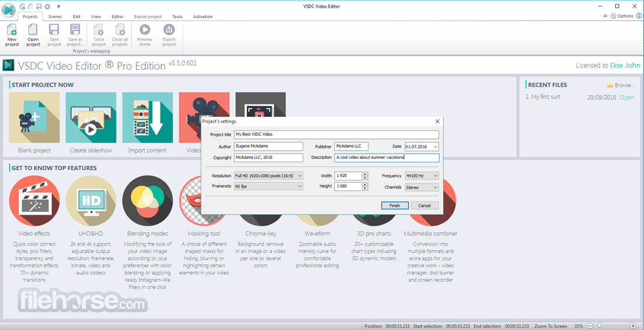Open the Channels dropdown

pyautogui.click(x=436, y=187)
